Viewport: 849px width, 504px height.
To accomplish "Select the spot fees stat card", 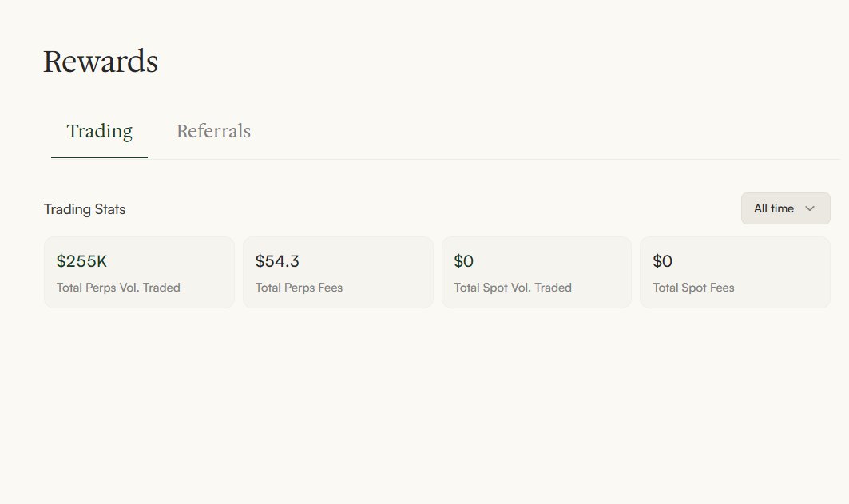I will [735, 272].
